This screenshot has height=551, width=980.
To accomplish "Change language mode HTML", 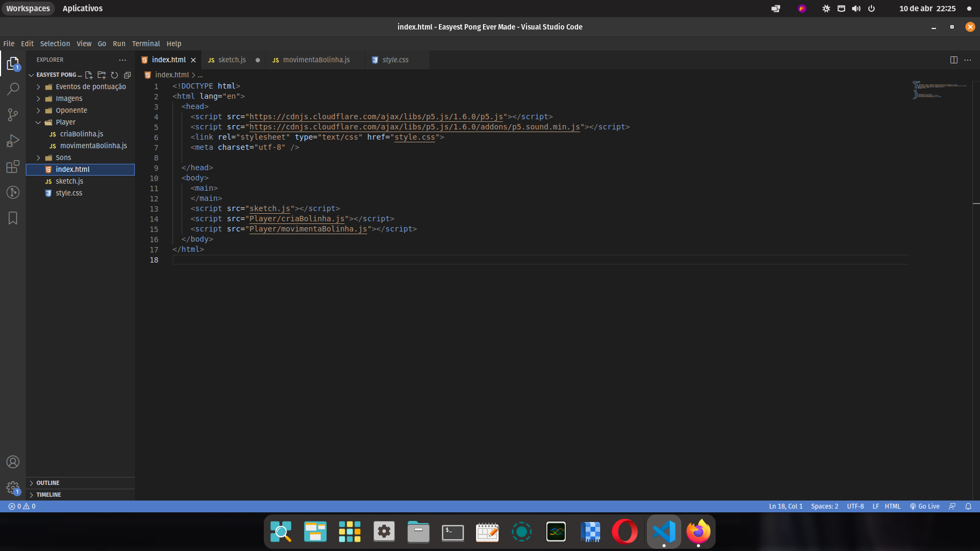I will (892, 506).
